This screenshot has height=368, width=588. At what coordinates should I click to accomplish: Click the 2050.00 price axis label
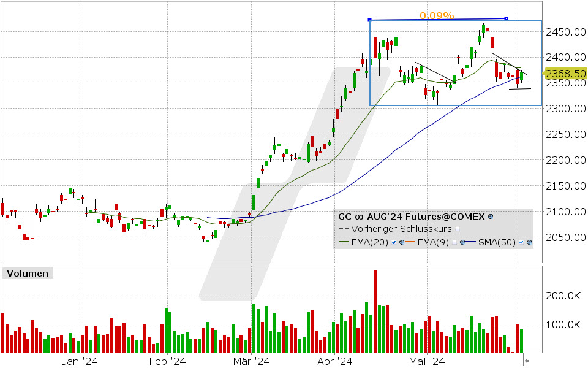[x=565, y=237]
